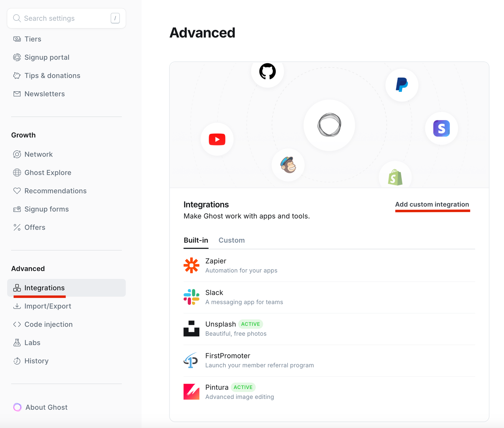
Task: Click the Slack logo icon
Action: tap(191, 297)
